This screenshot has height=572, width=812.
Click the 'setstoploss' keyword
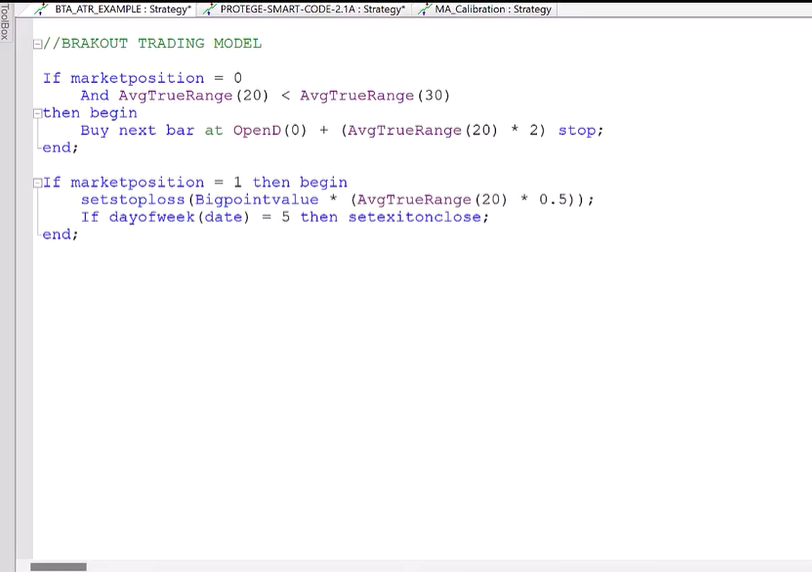[133, 200]
